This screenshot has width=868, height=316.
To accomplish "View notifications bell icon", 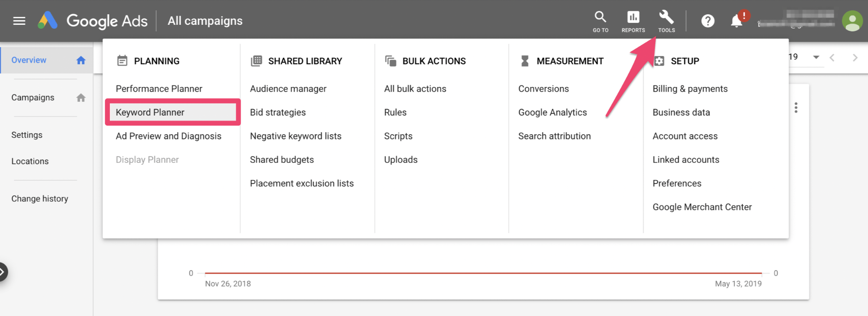I will tap(736, 21).
